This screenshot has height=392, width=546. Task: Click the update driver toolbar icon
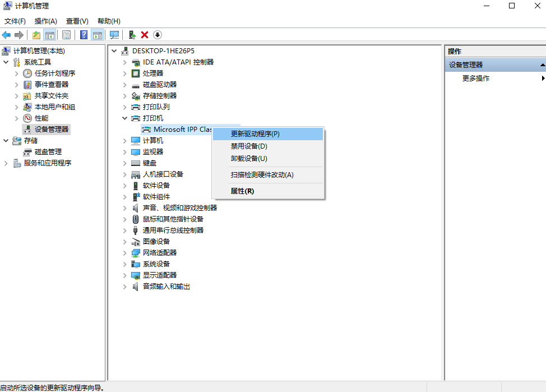point(132,35)
